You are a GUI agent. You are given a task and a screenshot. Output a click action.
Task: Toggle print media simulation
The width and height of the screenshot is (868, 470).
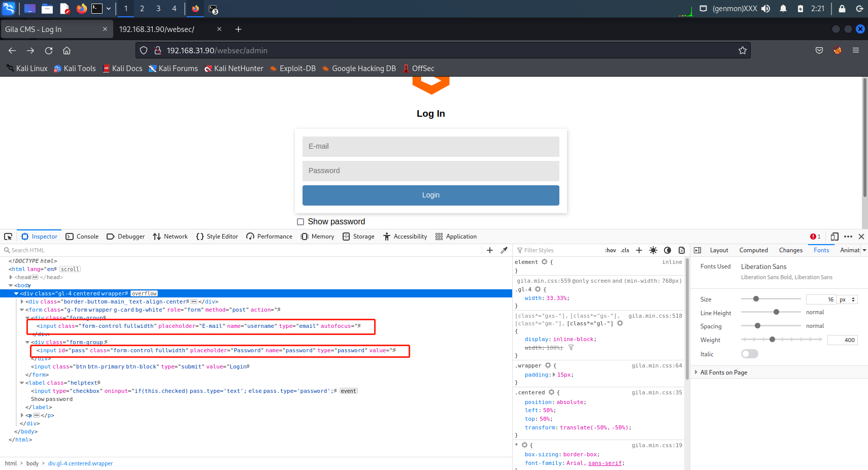(682, 250)
